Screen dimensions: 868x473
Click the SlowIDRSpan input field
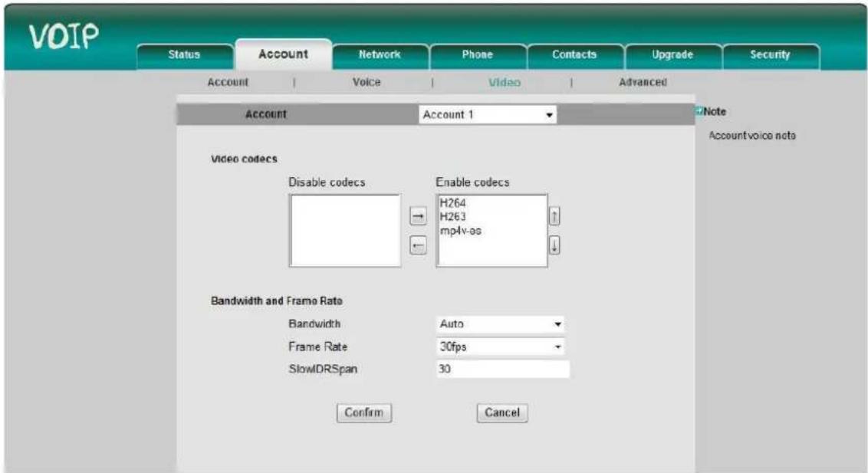[x=503, y=369]
